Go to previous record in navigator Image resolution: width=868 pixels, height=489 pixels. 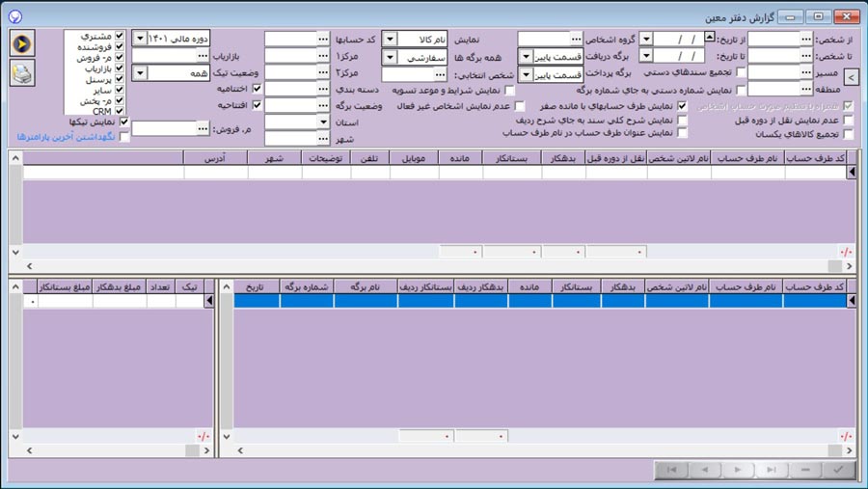click(x=706, y=470)
